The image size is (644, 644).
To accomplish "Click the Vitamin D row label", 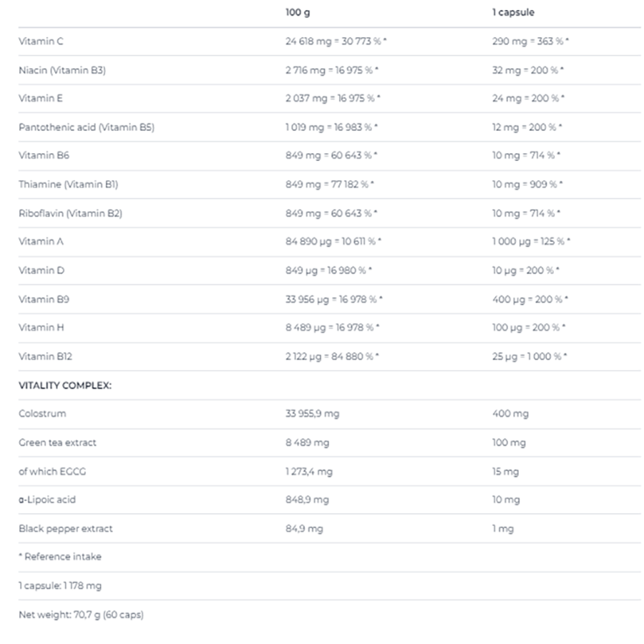I will (41, 270).
